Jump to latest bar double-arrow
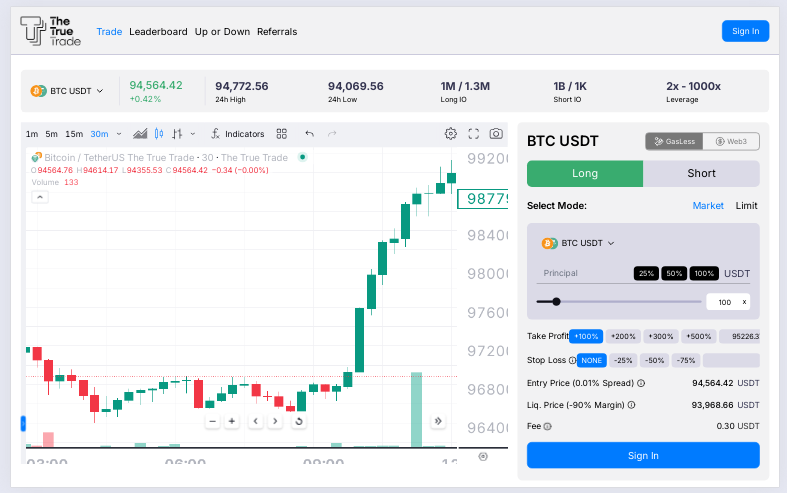787x493 pixels. 438,421
